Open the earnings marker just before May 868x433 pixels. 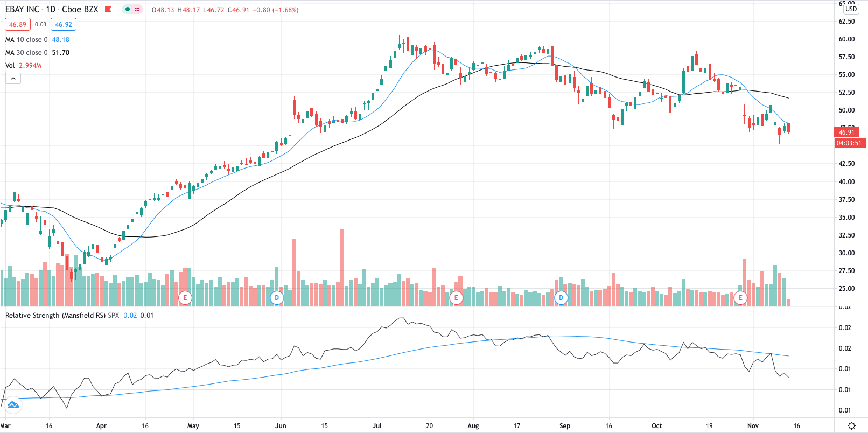[185, 297]
